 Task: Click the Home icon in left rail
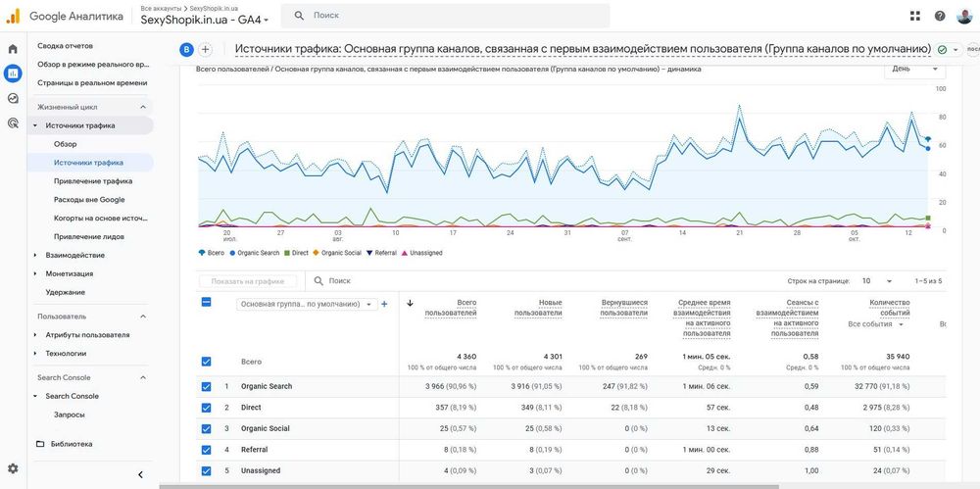(13, 49)
